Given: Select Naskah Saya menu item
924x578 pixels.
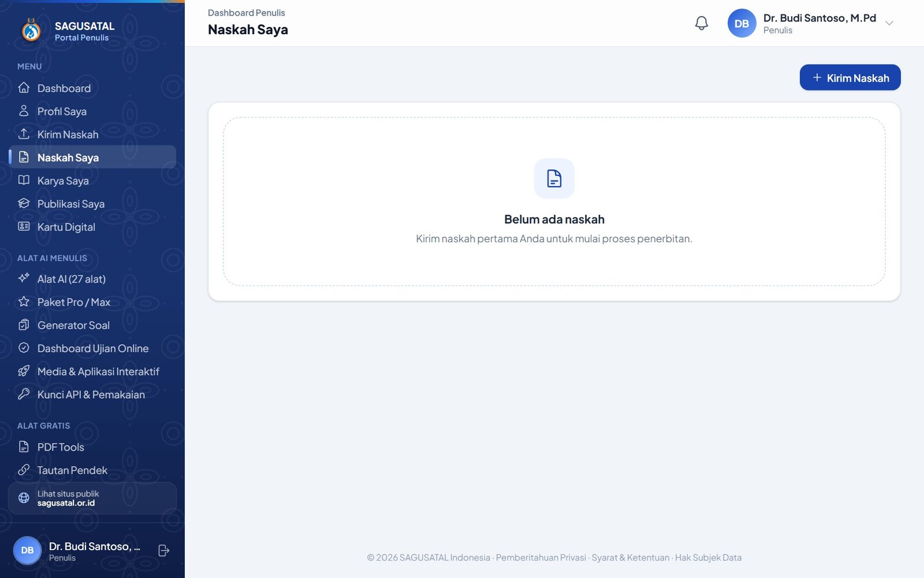Looking at the screenshot, I should 92,157.
